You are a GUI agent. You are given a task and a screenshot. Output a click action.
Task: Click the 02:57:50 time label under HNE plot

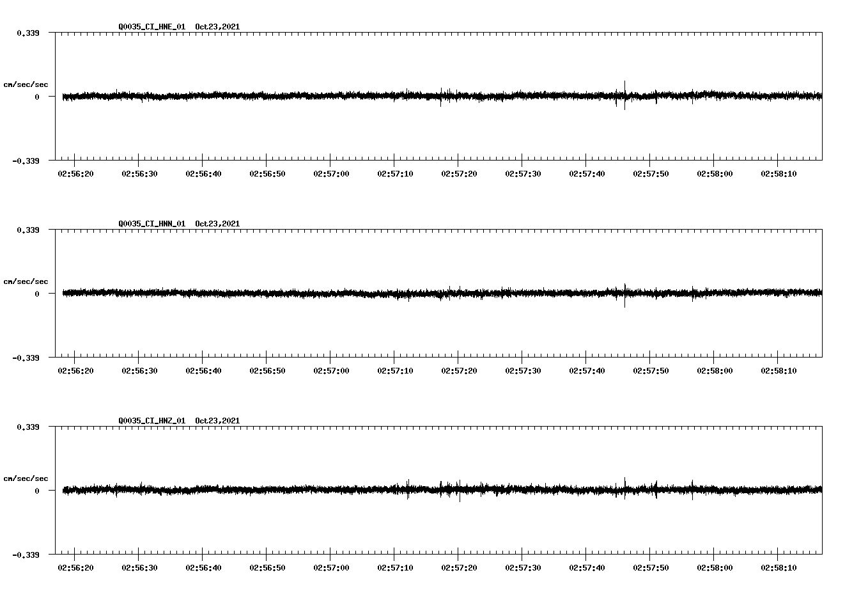pyautogui.click(x=651, y=174)
